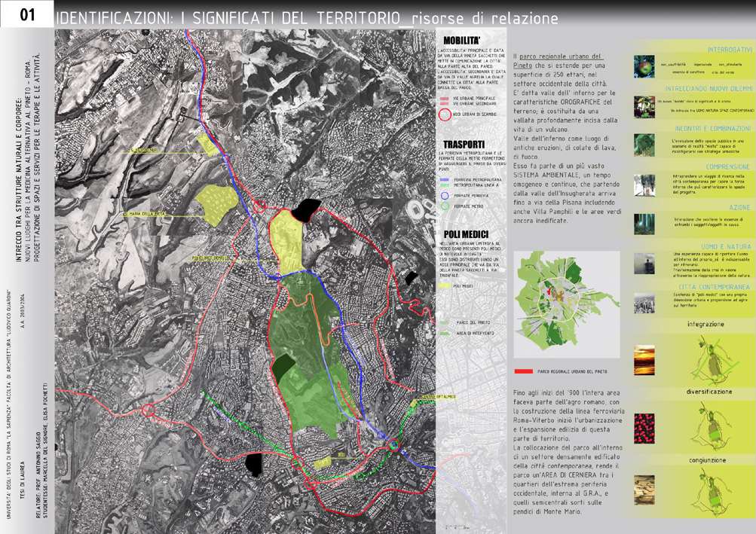Select the red berries thumbnail beside diversificazione
Image resolution: width=756 pixels, height=534 pixels.
tap(644, 426)
